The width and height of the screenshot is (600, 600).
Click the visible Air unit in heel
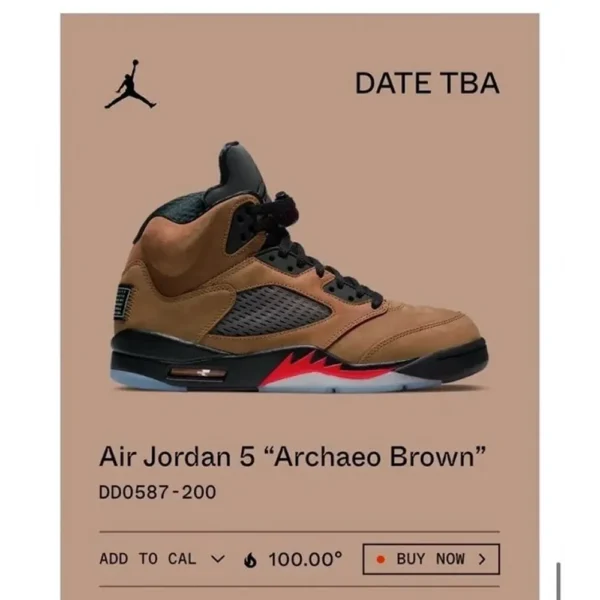pyautogui.click(x=198, y=373)
